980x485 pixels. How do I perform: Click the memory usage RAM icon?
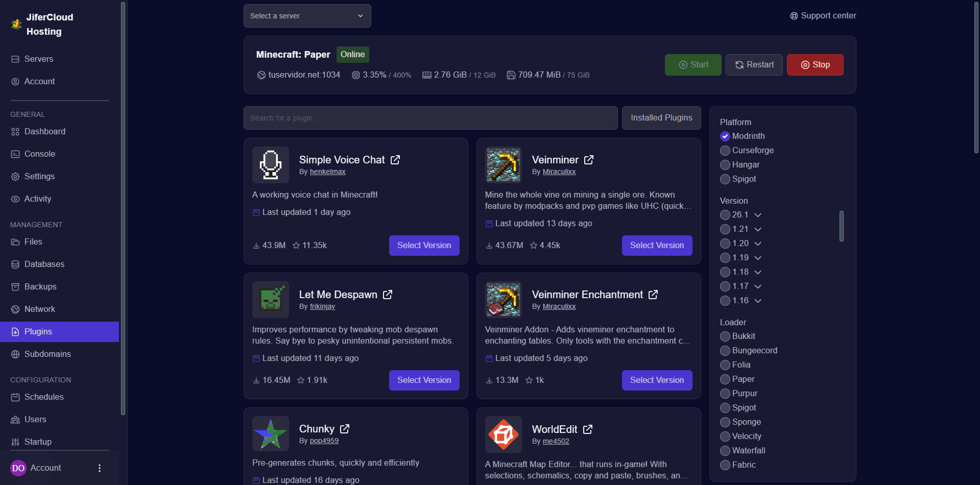427,75
